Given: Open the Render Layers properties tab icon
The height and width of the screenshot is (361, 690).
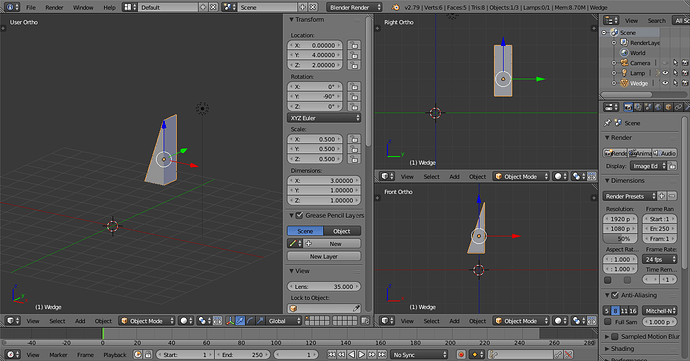Looking at the screenshot, I should point(638,107).
